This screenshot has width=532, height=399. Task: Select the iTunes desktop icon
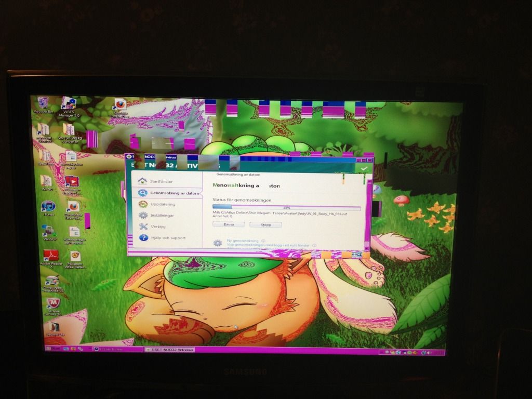coord(48,206)
